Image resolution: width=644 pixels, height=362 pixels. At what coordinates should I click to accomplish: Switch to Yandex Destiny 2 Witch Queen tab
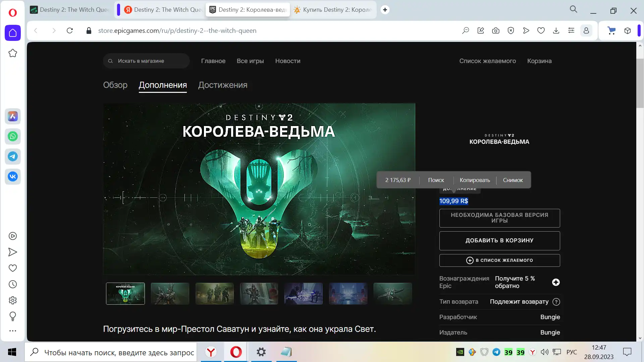163,10
